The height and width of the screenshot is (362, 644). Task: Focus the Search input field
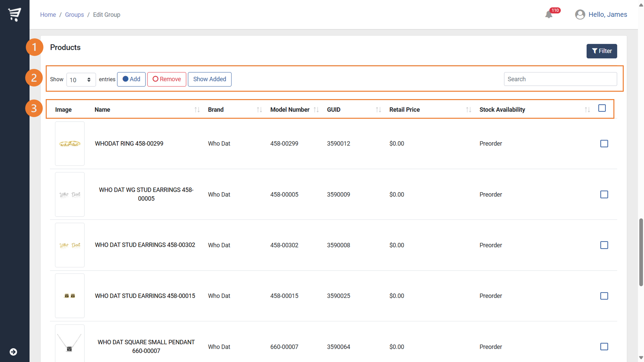[560, 79]
